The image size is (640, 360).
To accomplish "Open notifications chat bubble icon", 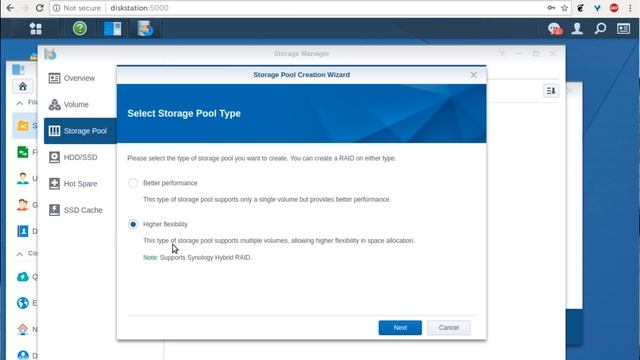I will (x=555, y=29).
